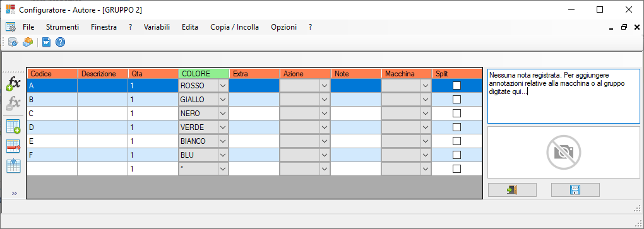Click the COLORE green column header
The height and width of the screenshot is (229, 644).
[x=204, y=73]
